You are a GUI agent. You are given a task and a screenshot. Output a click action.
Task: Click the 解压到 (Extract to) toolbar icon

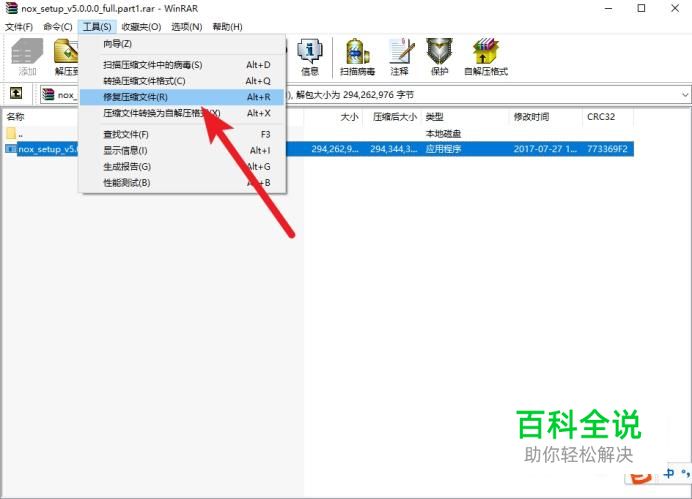[x=66, y=56]
